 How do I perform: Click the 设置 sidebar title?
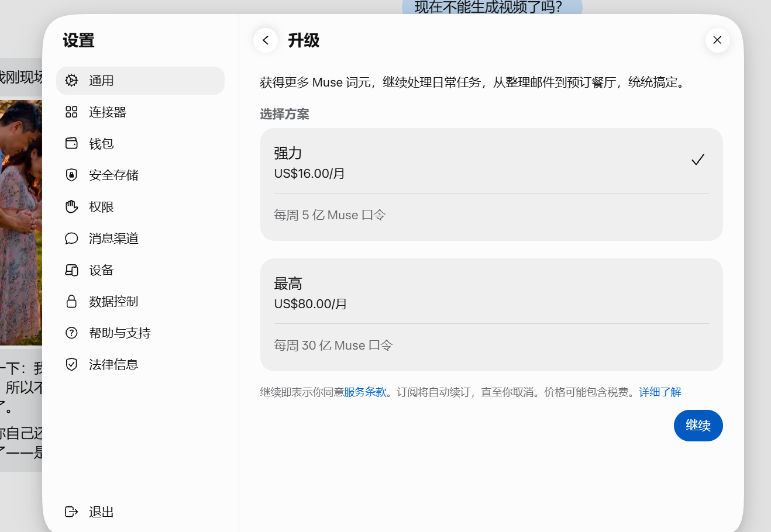coord(78,40)
